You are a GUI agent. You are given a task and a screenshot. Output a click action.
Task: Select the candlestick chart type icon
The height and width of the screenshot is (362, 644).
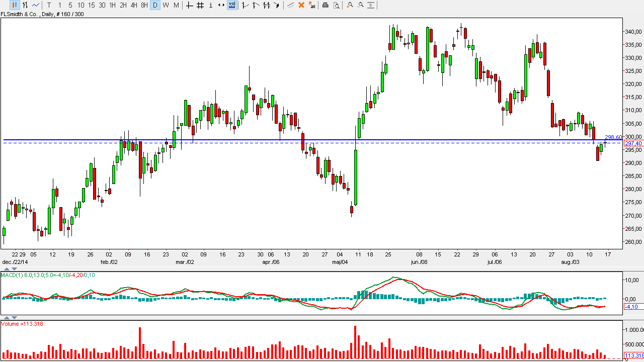click(x=14, y=5)
